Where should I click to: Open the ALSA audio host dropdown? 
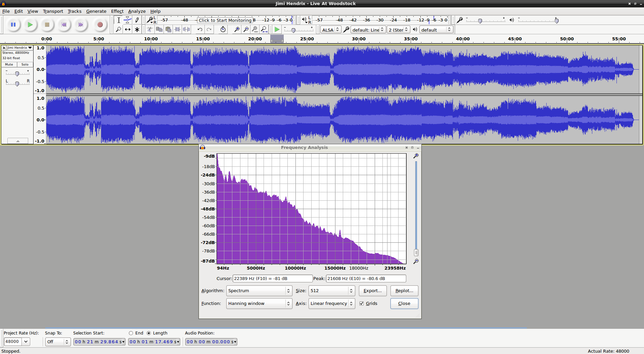click(331, 30)
